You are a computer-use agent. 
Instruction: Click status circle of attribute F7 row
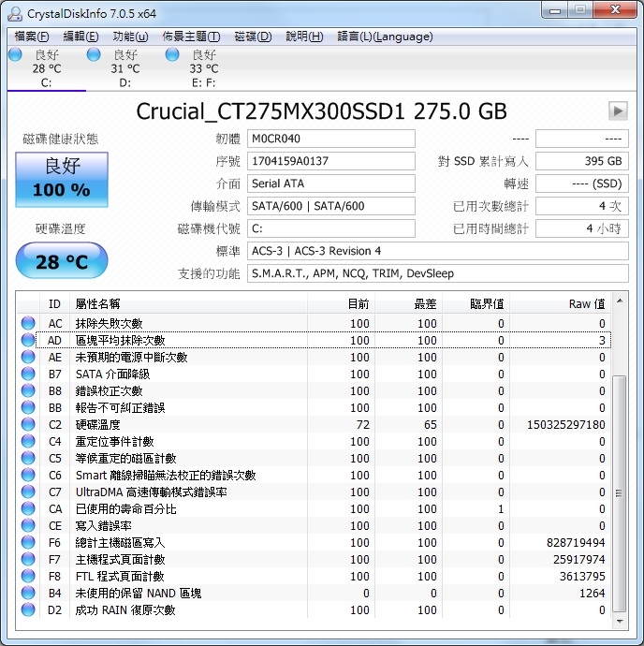click(28, 560)
